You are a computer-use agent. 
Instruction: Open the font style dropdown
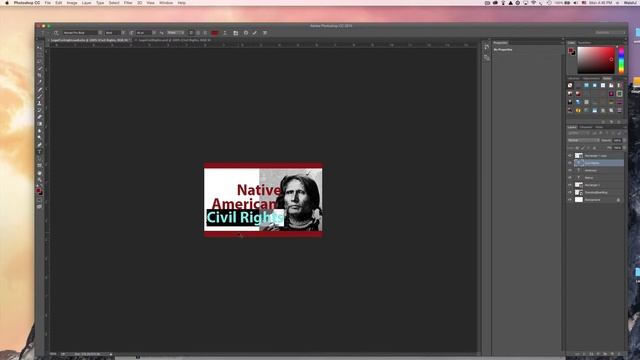[123, 33]
